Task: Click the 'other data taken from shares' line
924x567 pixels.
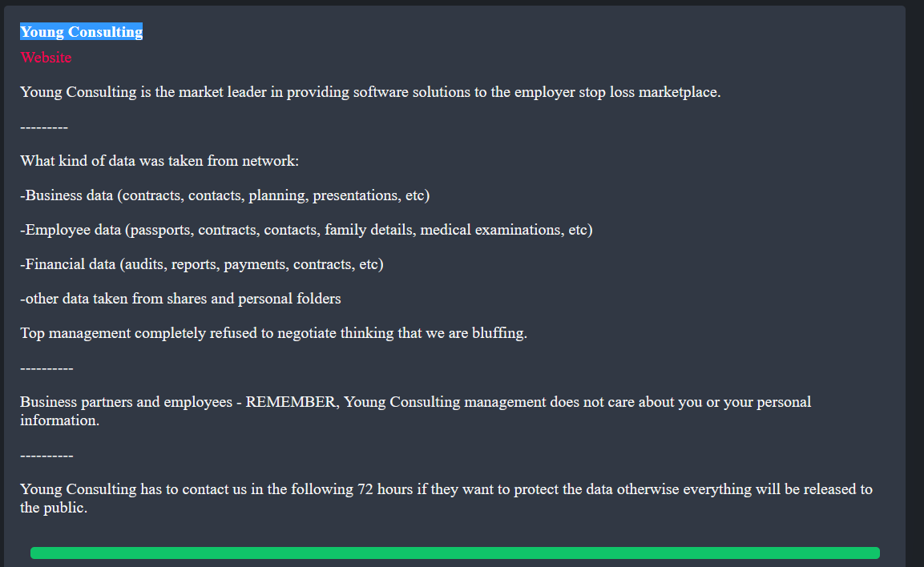Action: pyautogui.click(x=180, y=299)
